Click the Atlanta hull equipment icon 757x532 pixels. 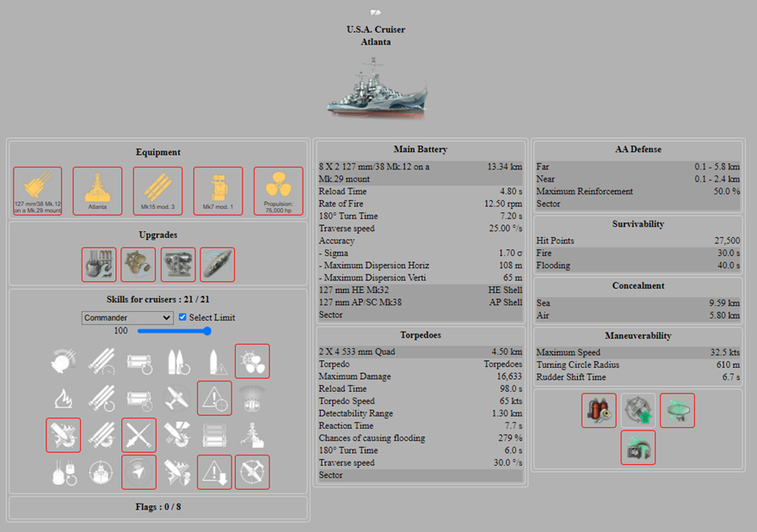pyautogui.click(x=98, y=191)
